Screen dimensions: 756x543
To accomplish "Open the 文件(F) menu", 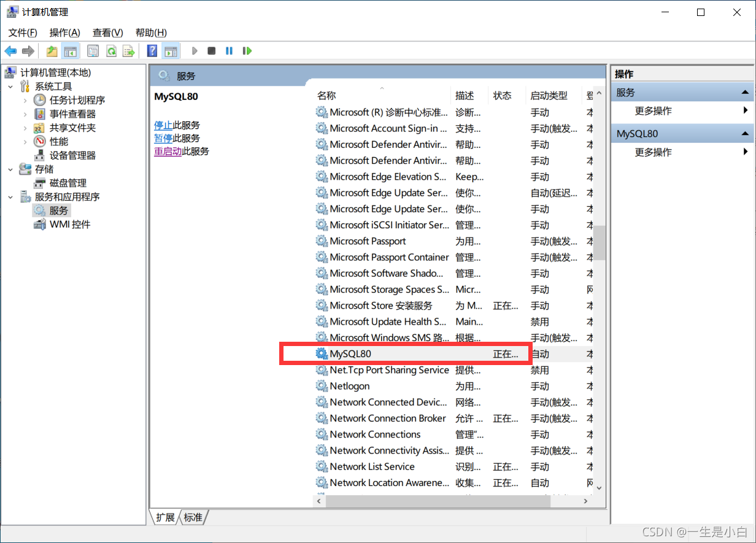I will pyautogui.click(x=23, y=33).
